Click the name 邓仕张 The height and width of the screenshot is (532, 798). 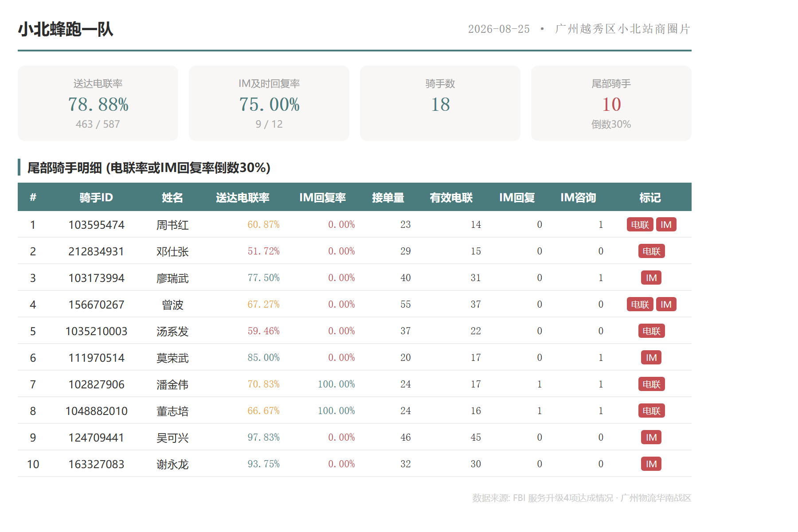click(172, 251)
